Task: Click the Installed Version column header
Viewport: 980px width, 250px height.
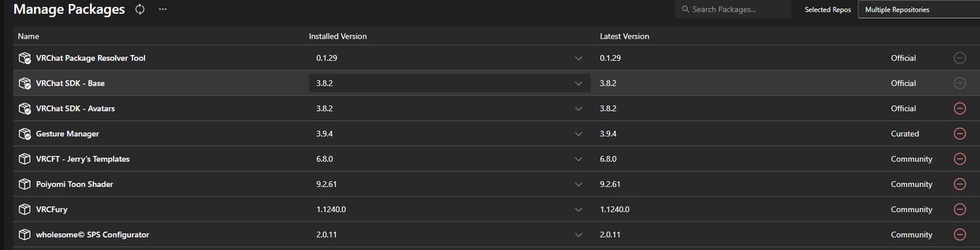Action: [x=338, y=37]
